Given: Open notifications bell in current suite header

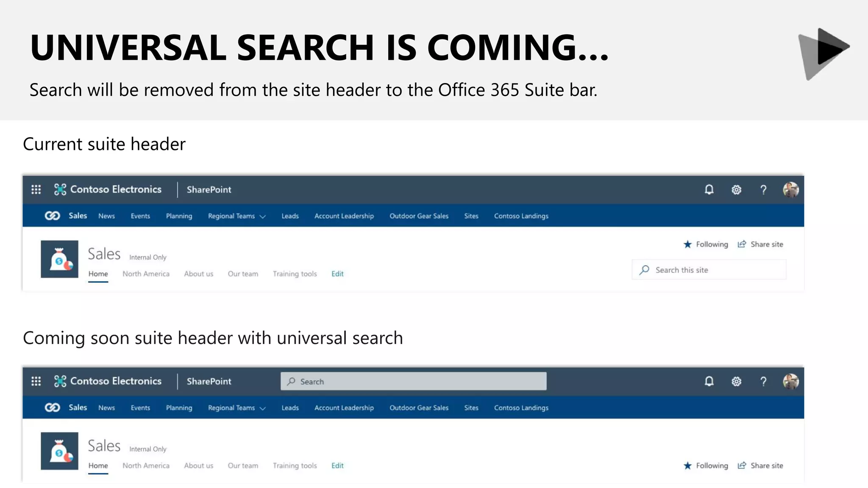Looking at the screenshot, I should 709,189.
